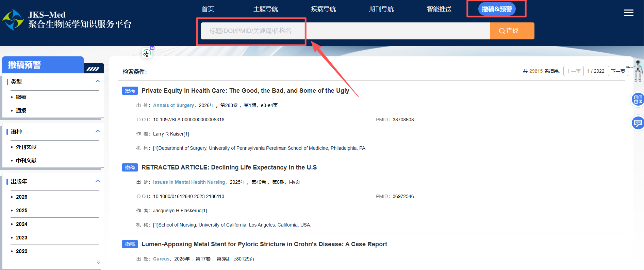Filter by 外刊文献 language
The height and width of the screenshot is (270, 644).
pyautogui.click(x=26, y=147)
